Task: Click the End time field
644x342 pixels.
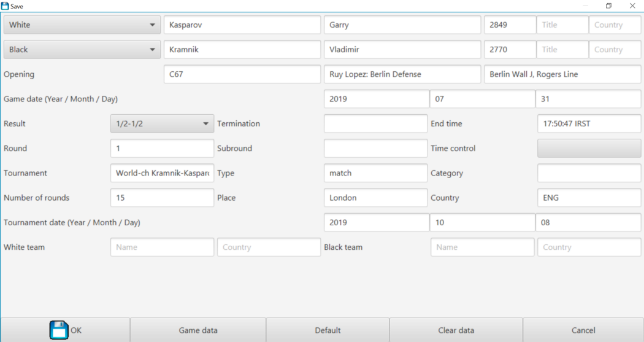Action: (589, 123)
